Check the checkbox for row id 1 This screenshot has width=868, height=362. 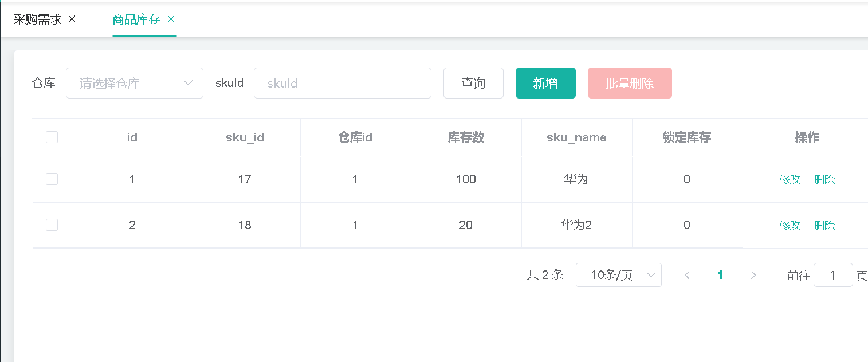click(x=52, y=179)
